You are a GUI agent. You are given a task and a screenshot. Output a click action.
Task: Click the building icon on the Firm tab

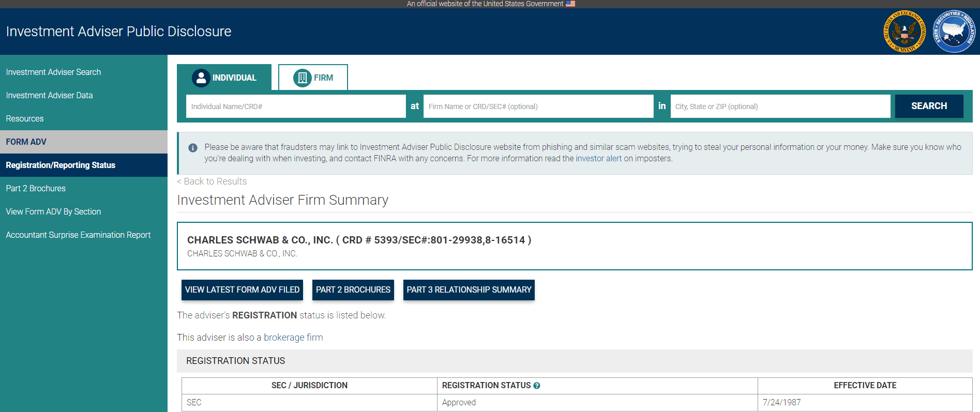tap(303, 78)
